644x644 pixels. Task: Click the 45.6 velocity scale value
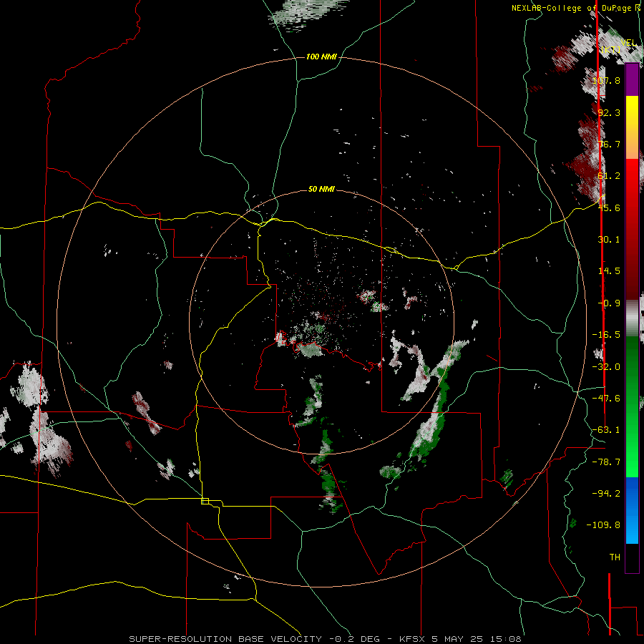[609, 208]
